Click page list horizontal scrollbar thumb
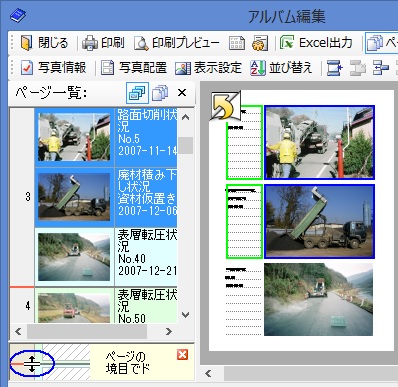398x387 pixels. click(x=87, y=331)
